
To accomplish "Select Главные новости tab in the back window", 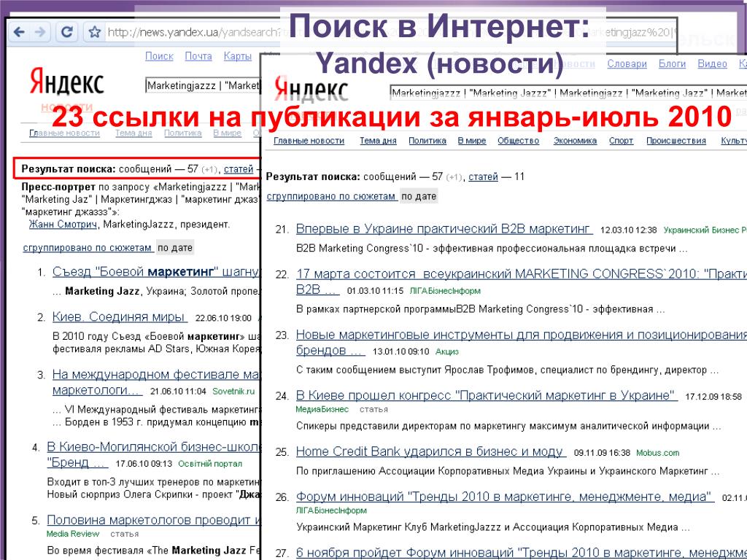I will (x=64, y=133).
